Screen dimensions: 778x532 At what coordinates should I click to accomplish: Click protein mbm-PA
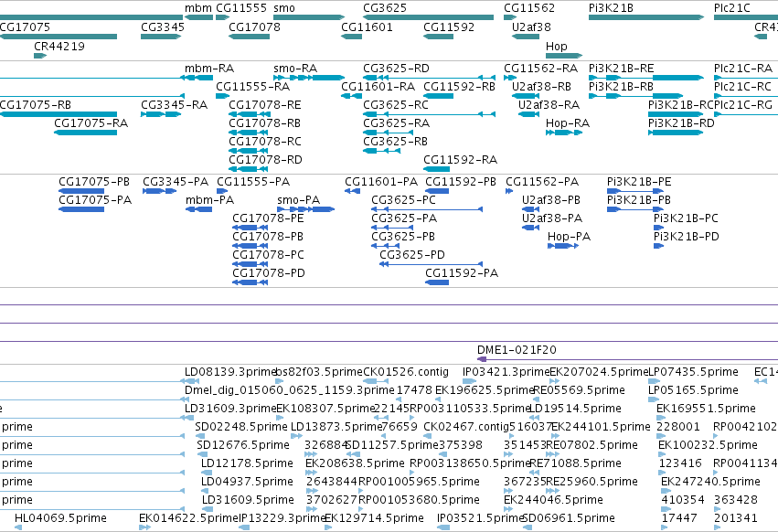pyautogui.click(x=198, y=209)
